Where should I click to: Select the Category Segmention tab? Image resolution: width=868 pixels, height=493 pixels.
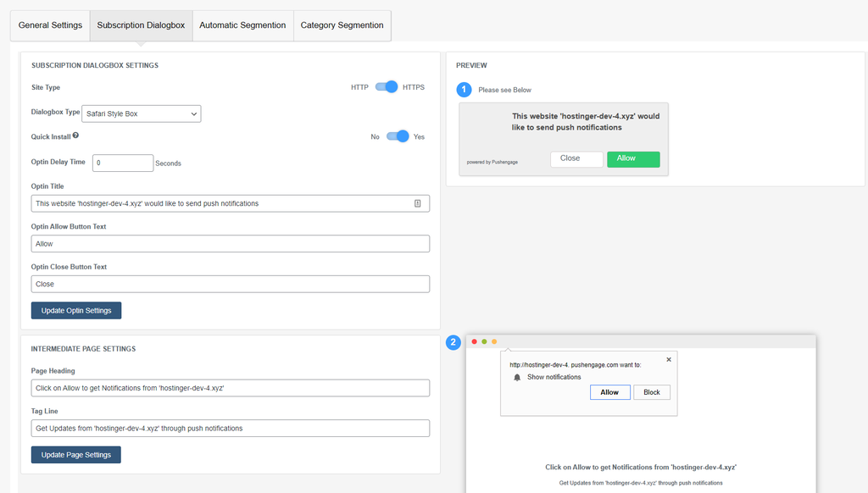point(342,25)
